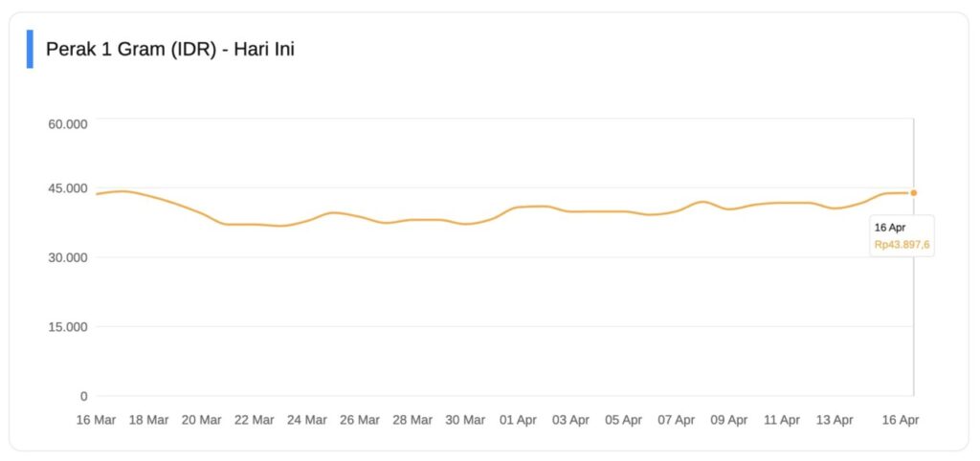This screenshot has height=461, width=980.
Task: Click the blue accent bar beside the title
Action: [30, 49]
